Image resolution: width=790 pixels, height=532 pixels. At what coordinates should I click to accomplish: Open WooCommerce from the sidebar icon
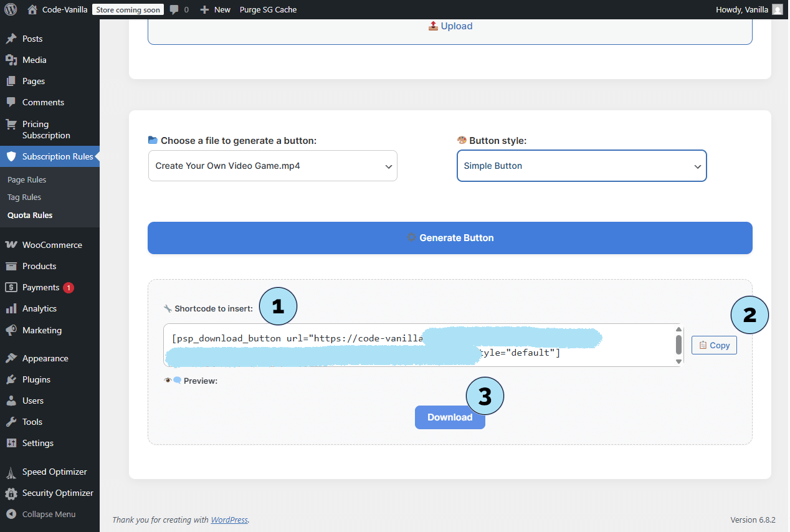click(11, 245)
